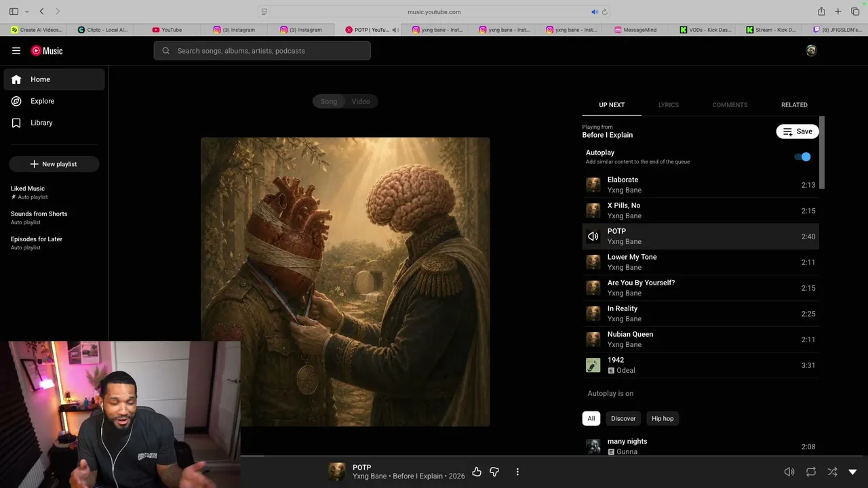This screenshot has width=868, height=488.
Task: Collapse the player page with down arrow
Action: pyautogui.click(x=852, y=472)
